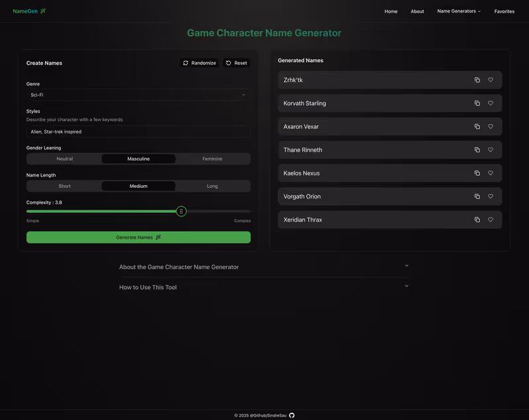
Task: Select the Masculine gender leaning option
Action: pos(138,159)
